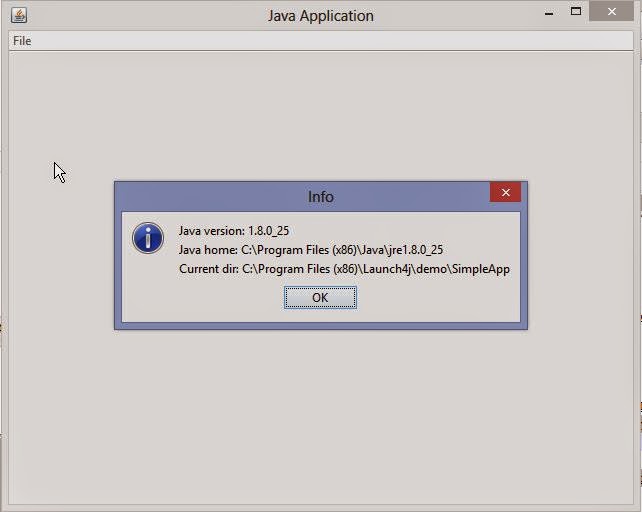This screenshot has height=512, width=642.
Task: Click OK in the Info dialog
Action: coord(320,297)
